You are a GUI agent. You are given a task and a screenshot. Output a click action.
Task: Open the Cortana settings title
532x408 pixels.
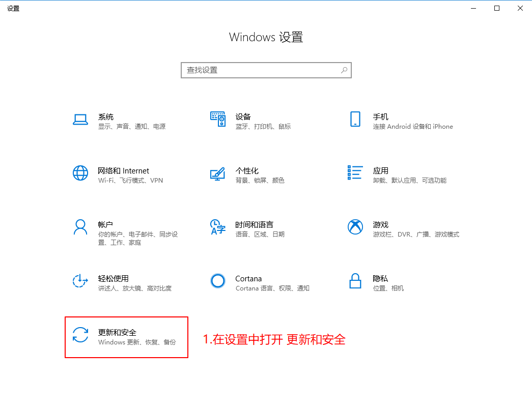(249, 278)
